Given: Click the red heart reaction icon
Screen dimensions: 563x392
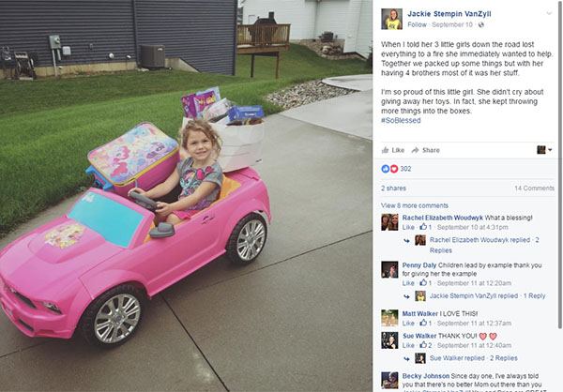Looking at the screenshot, I should click(x=394, y=169).
